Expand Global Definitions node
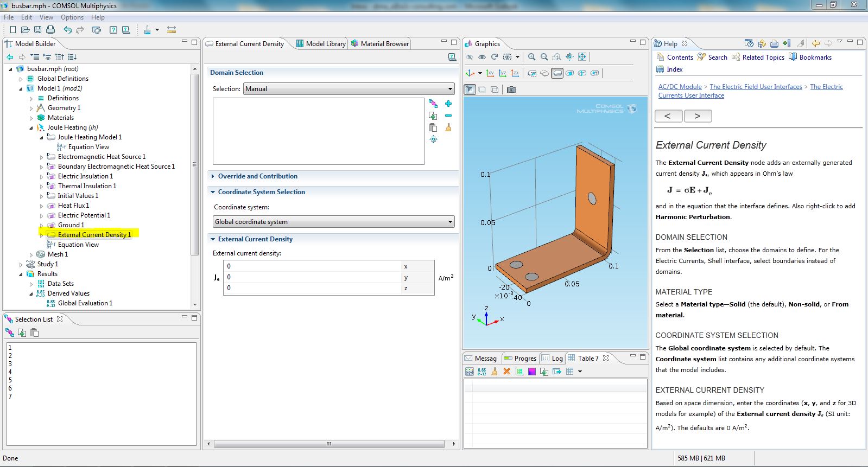This screenshot has width=868, height=467. [21, 79]
